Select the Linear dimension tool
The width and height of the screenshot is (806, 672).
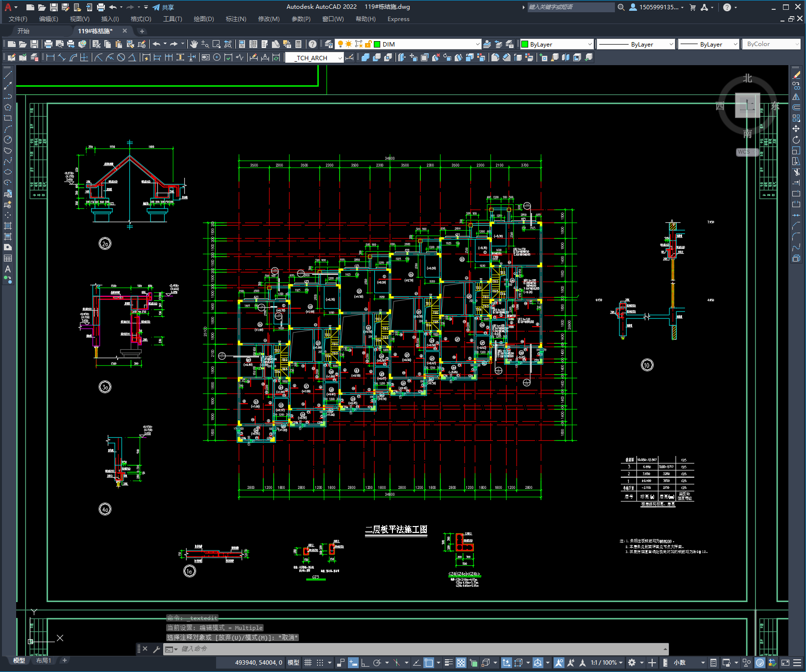(50, 57)
